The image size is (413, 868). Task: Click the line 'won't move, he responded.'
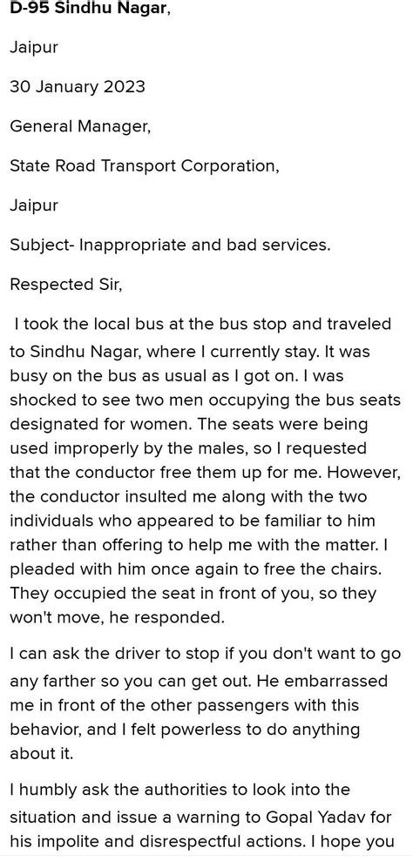pyautogui.click(x=117, y=618)
